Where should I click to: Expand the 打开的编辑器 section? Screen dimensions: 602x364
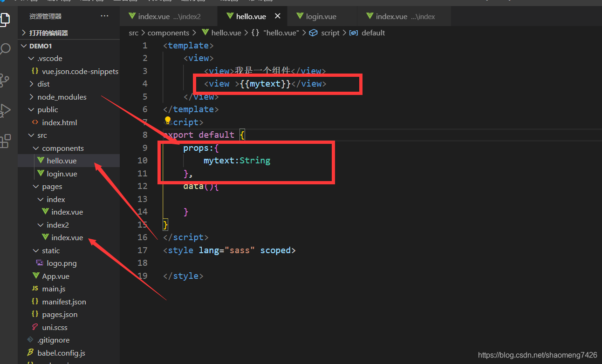[x=68, y=33]
